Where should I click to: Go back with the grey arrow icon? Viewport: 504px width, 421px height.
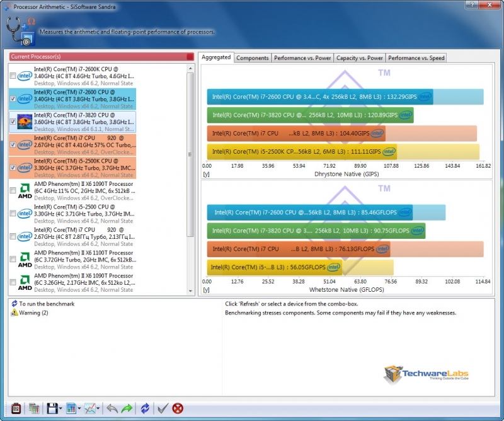click(x=112, y=408)
